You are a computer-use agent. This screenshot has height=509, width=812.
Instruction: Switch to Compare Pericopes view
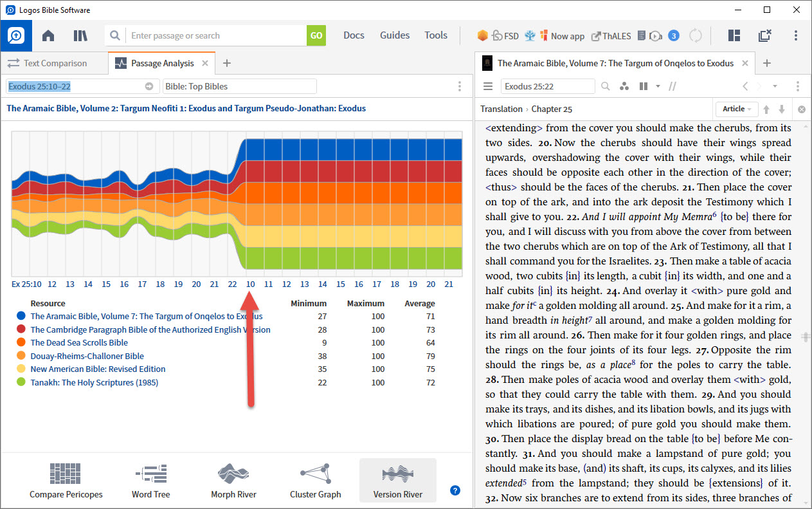click(x=65, y=480)
